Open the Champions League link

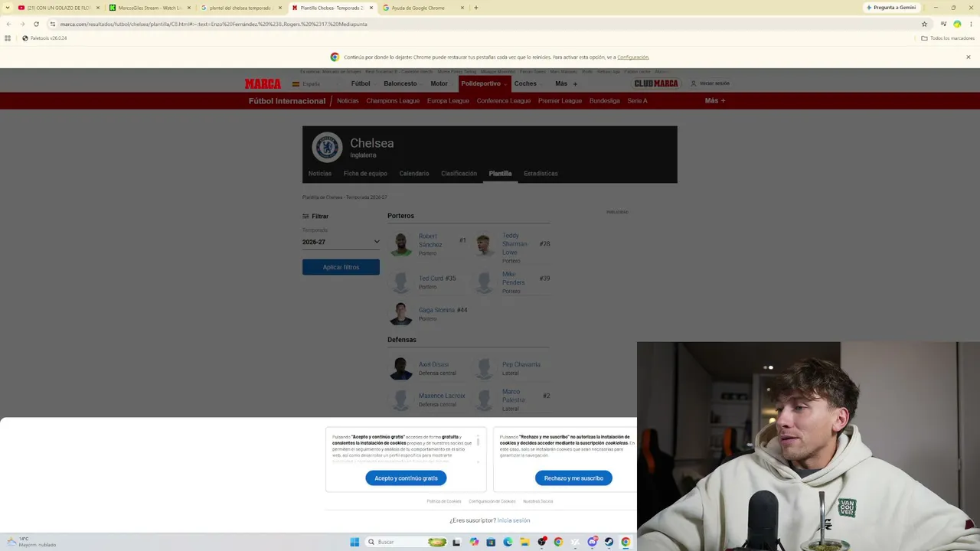coord(393,101)
